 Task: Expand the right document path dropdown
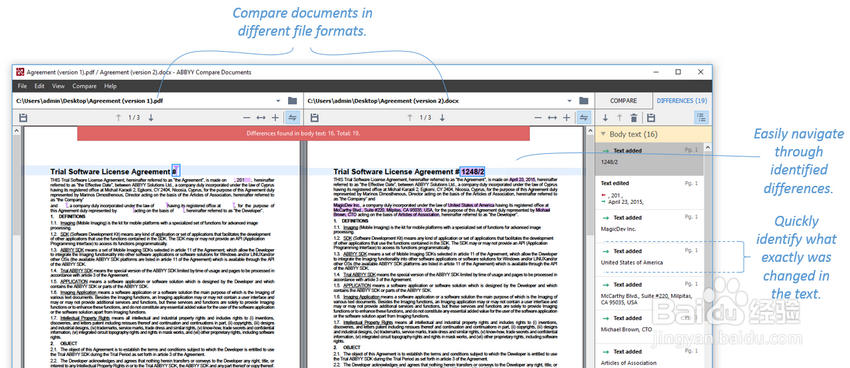[569, 101]
